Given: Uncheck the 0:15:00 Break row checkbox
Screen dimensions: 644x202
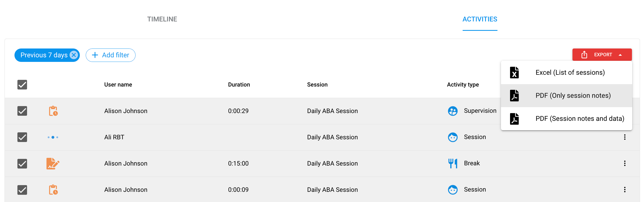Looking at the screenshot, I should pyautogui.click(x=22, y=163).
